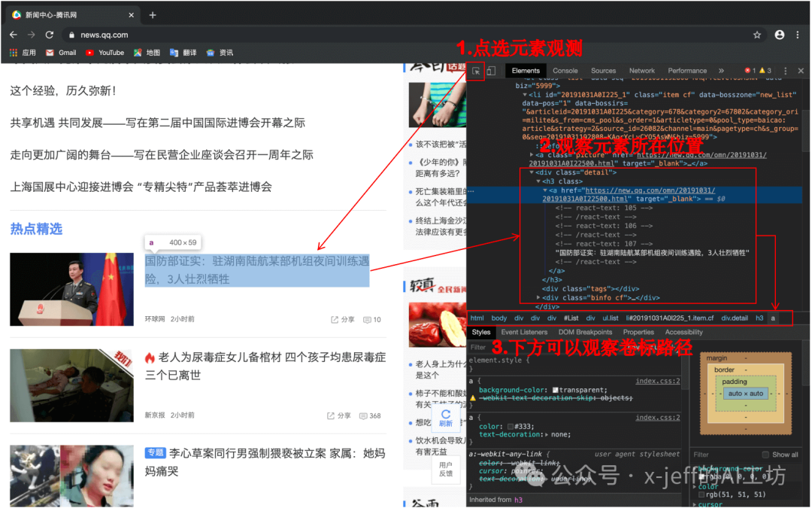Screen dimensions: 812x508
Task: Open the YouTube bookmark
Action: pyautogui.click(x=105, y=53)
